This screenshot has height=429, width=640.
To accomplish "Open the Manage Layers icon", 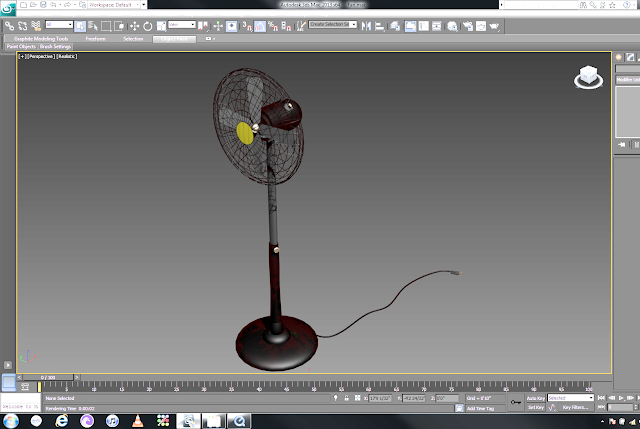I will click(395, 26).
